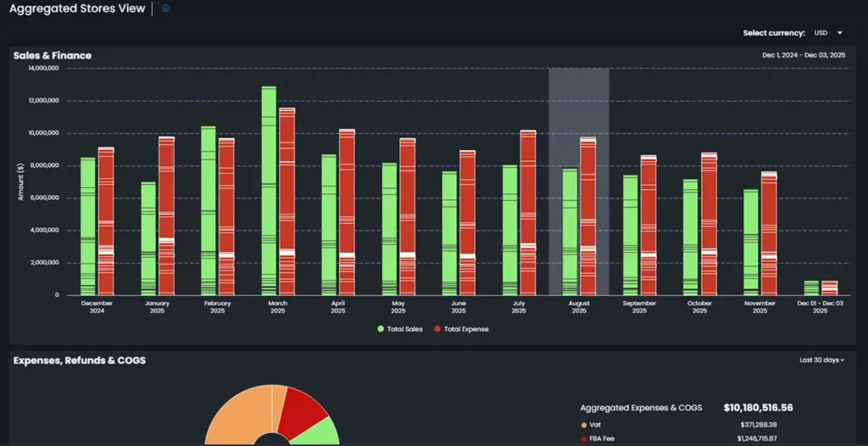This screenshot has height=446, width=868.
Task: Expand the Last 30 days period selector
Action: coord(821,360)
